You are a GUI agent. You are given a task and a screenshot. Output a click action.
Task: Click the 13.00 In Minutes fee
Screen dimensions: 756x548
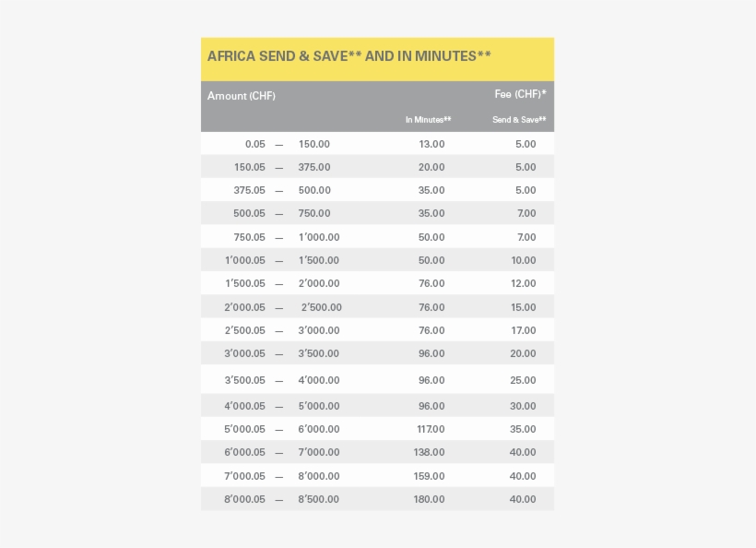click(x=431, y=144)
